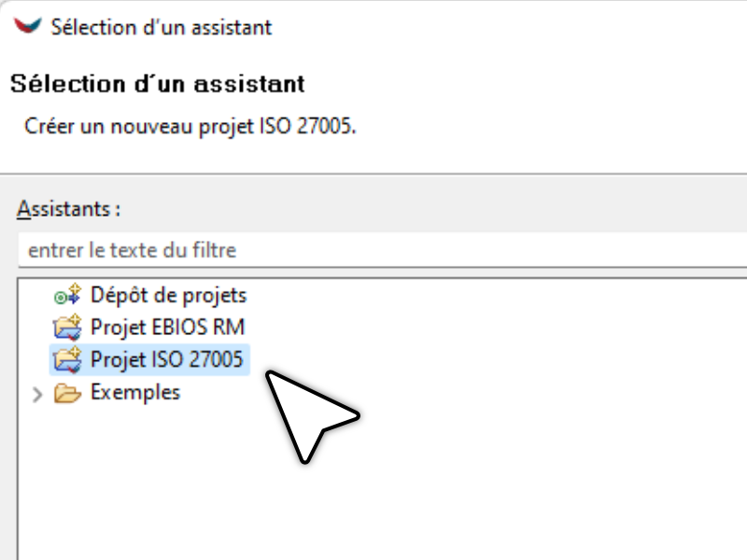Click the dialog window title text
Viewport: 747px width, 560px height.
pos(162,27)
